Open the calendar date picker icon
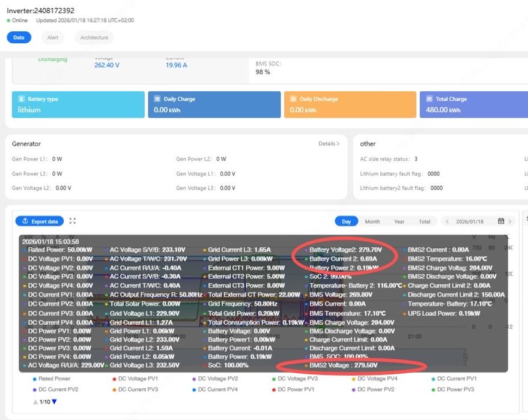Screen dimensions: 528x420 [501, 221]
